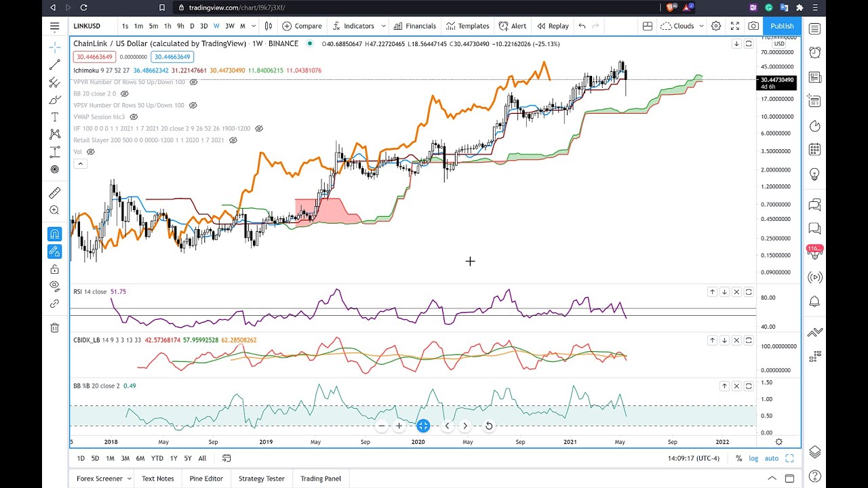Toggle visibility of BB 20 close indicator
The height and width of the screenshot is (488, 868).
point(124,94)
